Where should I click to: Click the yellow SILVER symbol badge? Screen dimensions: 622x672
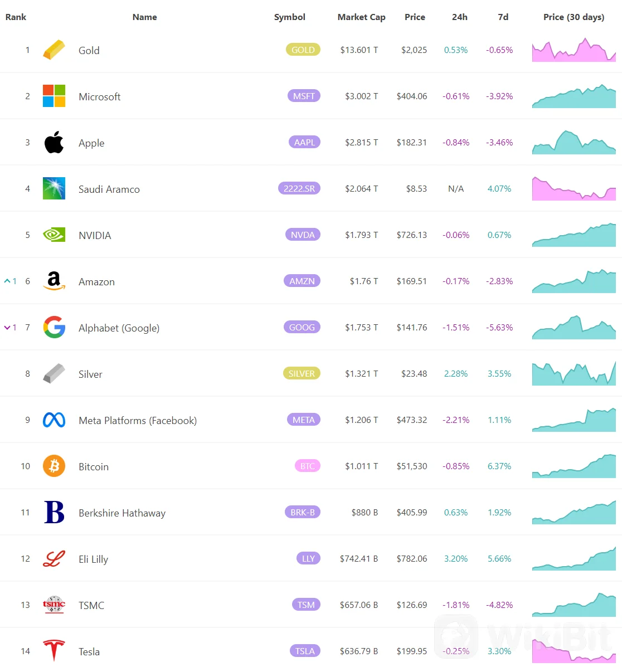click(302, 373)
